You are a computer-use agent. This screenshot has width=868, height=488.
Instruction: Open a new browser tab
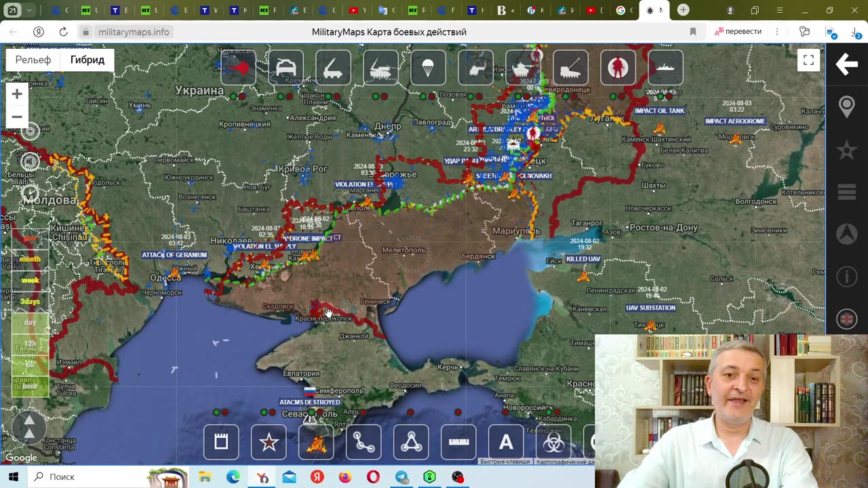coord(684,9)
